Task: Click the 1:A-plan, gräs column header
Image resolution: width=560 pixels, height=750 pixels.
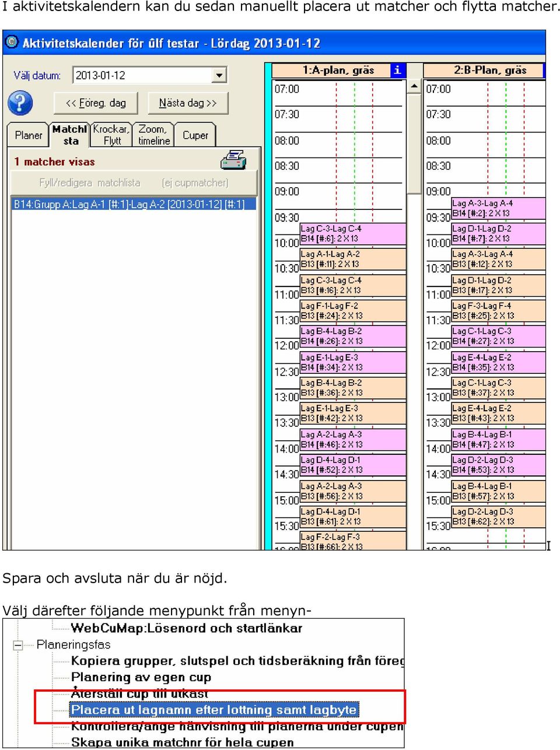Action: pos(331,70)
